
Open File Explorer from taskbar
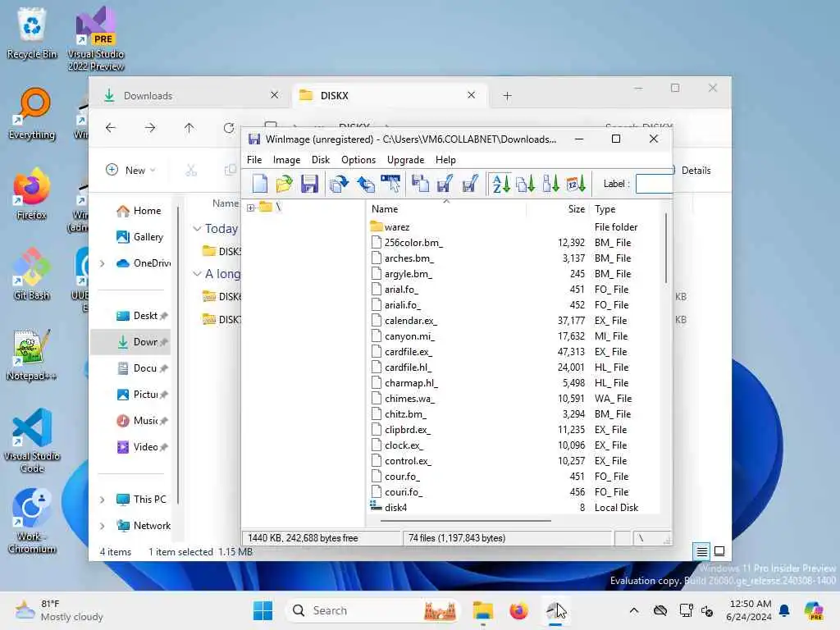pos(482,610)
